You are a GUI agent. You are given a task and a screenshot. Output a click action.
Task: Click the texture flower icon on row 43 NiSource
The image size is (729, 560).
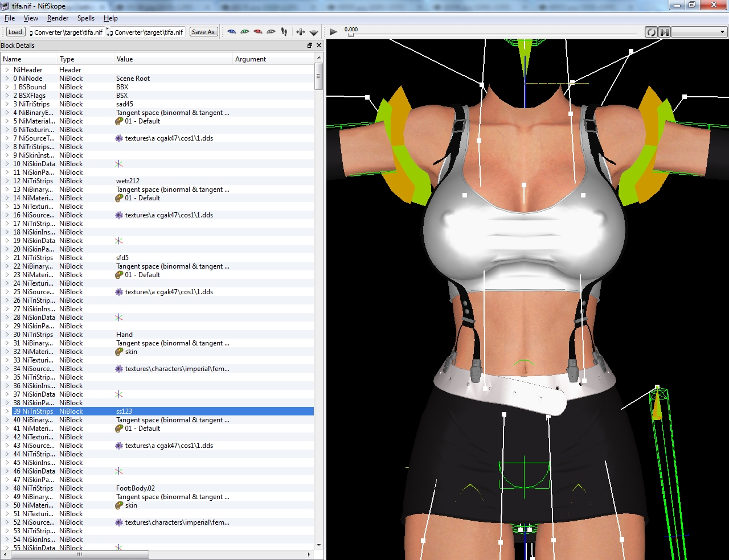(119, 446)
